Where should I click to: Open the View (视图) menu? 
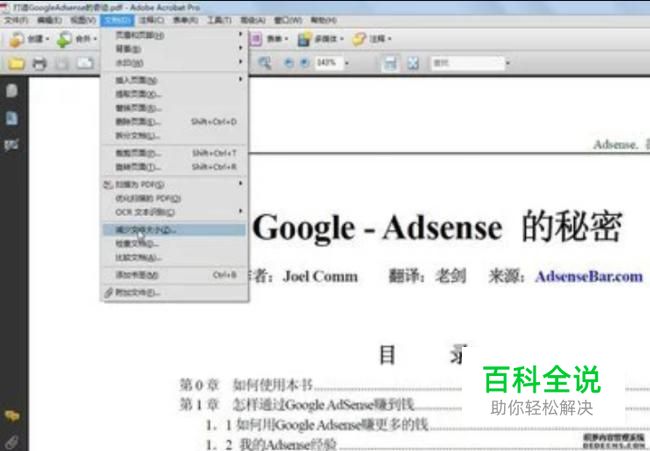click(83, 20)
